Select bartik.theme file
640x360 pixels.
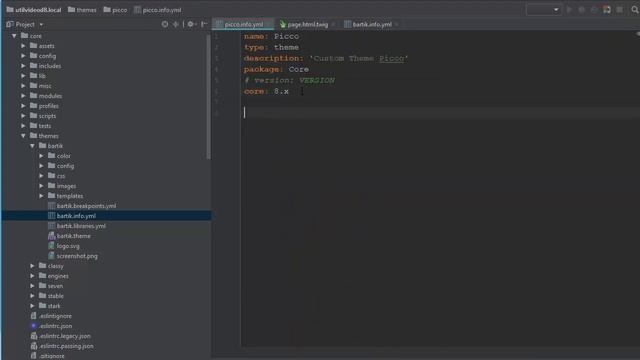[69, 236]
